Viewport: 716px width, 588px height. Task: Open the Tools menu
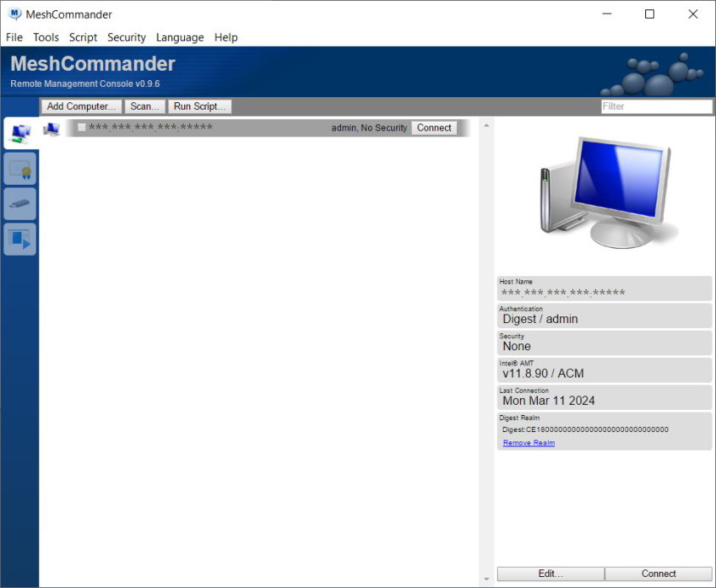pyautogui.click(x=46, y=37)
